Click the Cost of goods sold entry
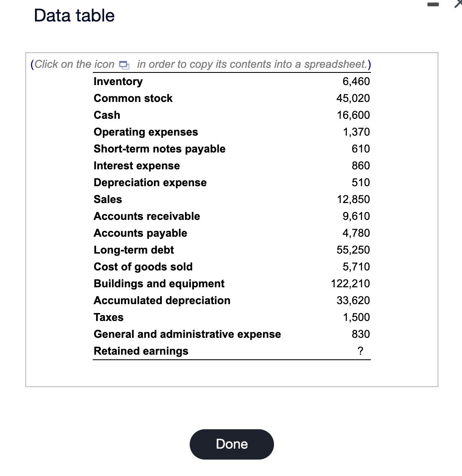 [143, 267]
